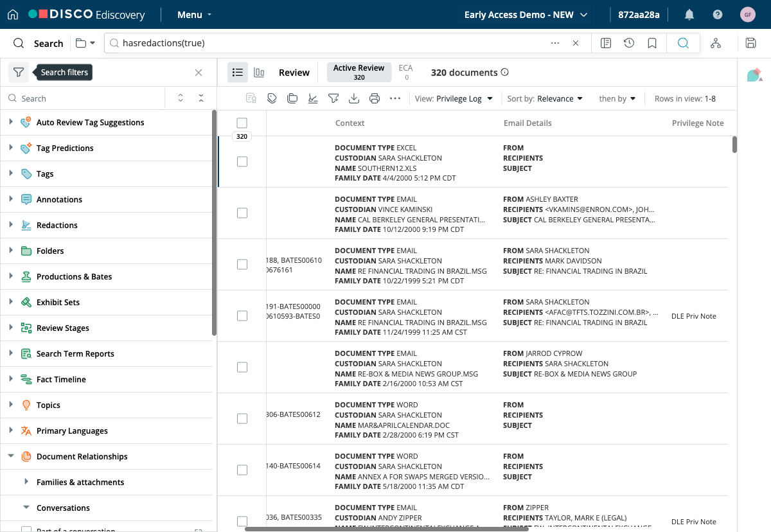Open the search history clock icon
This screenshot has height=532, width=771.
click(x=629, y=43)
